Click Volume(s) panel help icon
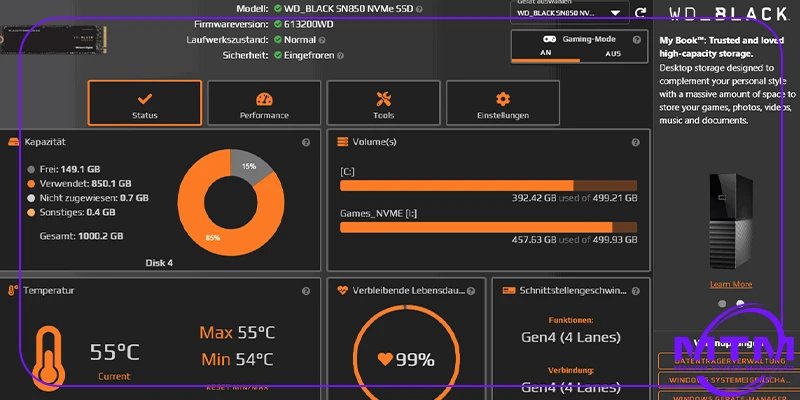Screen dimensions: 800x400 point(635,142)
